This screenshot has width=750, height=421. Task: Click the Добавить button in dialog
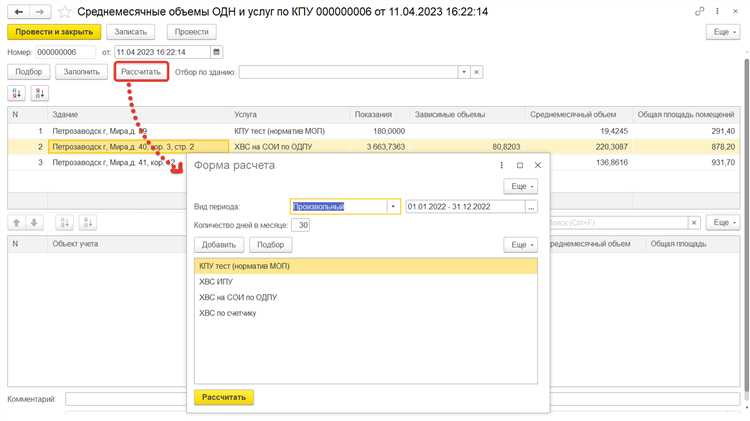tap(218, 244)
